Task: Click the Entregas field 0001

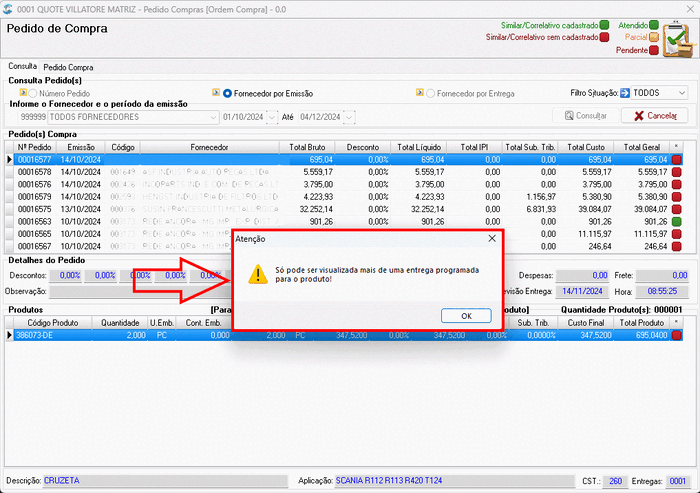Action: [x=677, y=481]
